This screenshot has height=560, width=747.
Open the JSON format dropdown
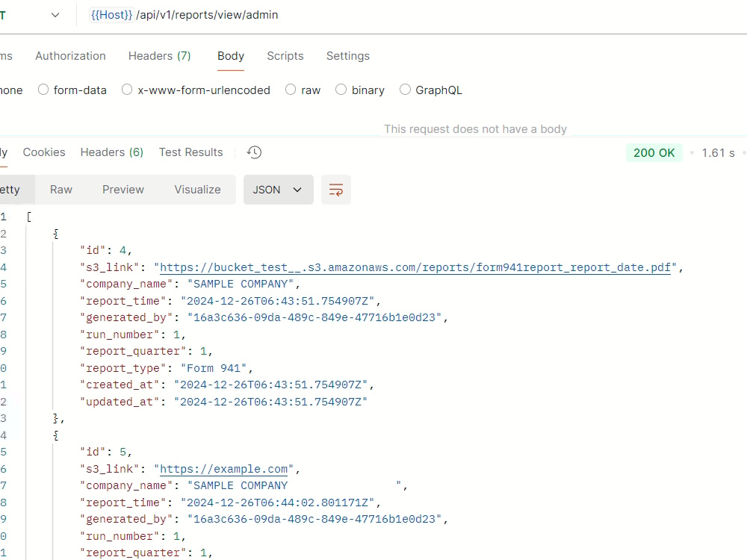click(278, 190)
